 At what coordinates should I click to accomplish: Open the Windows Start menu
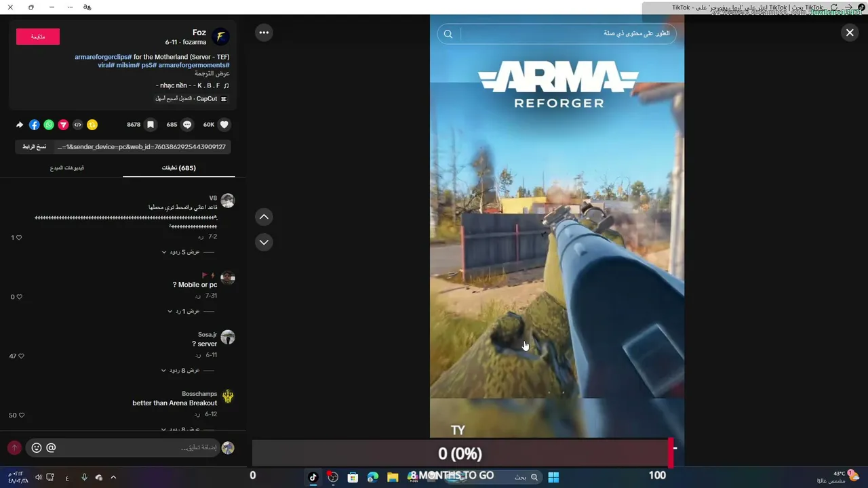tap(553, 477)
